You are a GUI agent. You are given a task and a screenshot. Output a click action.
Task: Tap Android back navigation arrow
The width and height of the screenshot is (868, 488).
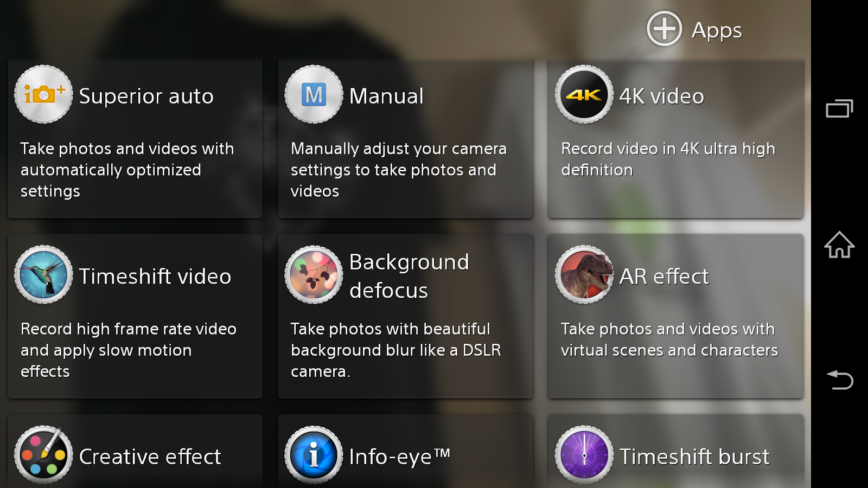[x=840, y=380]
